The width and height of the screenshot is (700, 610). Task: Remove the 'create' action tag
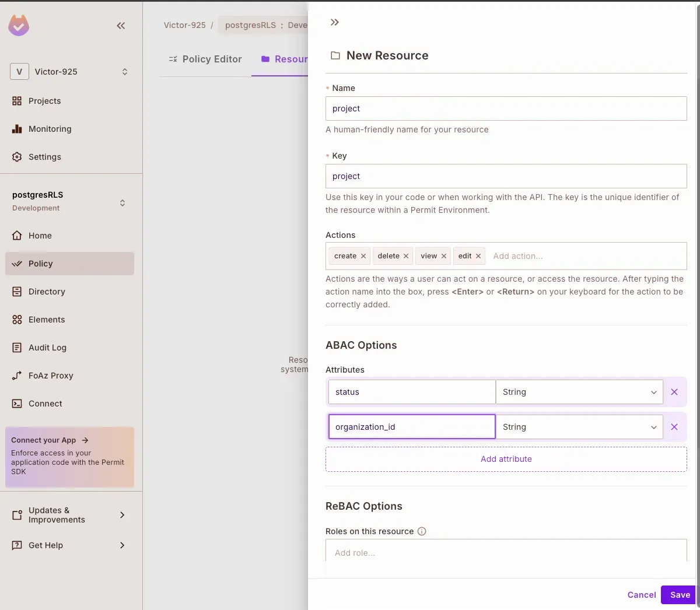click(x=363, y=256)
